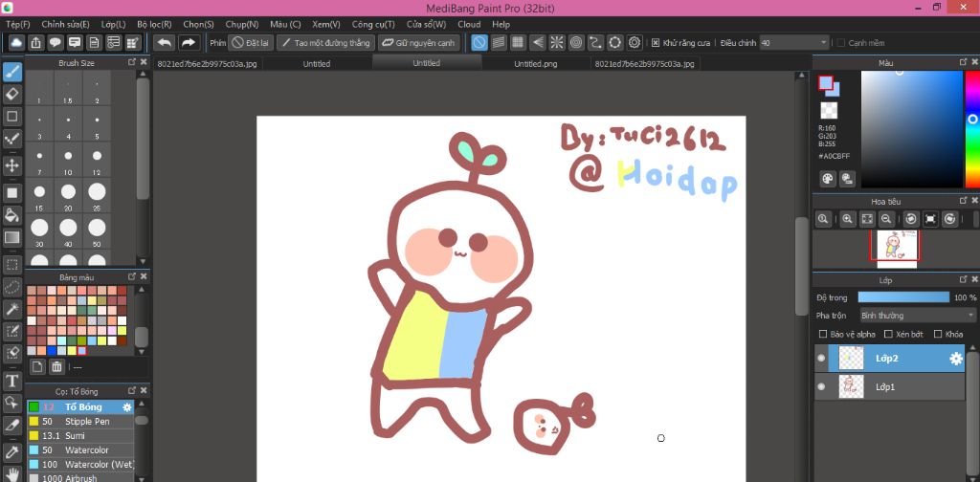The height and width of the screenshot is (482, 980).
Task: Select the Fill rectangle tool
Action: pos(11,193)
